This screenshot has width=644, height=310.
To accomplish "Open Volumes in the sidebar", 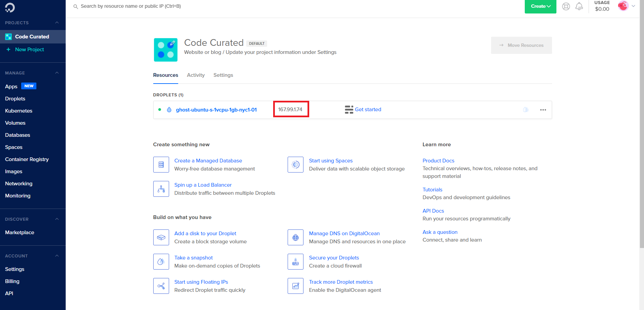I will tap(15, 123).
